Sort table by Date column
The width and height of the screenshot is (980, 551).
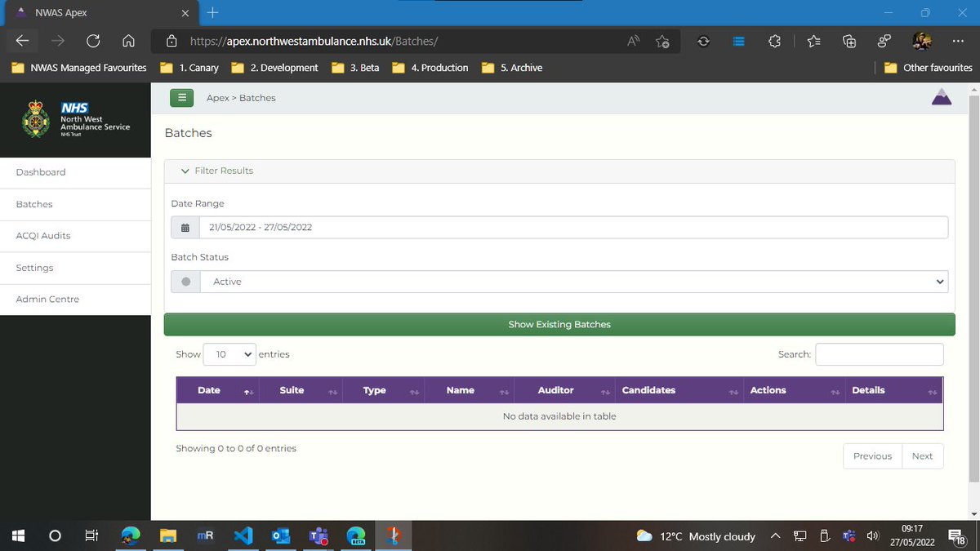[217, 390]
